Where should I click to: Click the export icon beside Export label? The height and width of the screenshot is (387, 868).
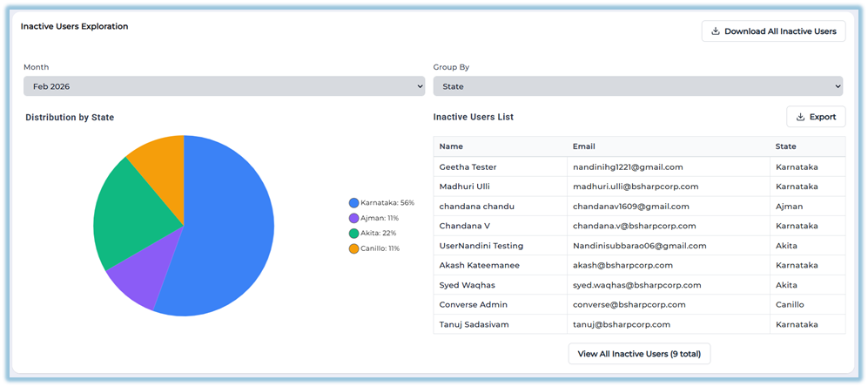[800, 117]
